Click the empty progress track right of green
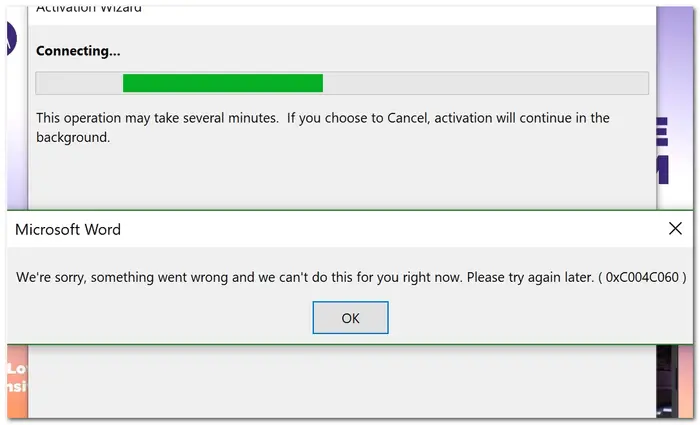Viewport: 700px width, 425px height. (485, 83)
